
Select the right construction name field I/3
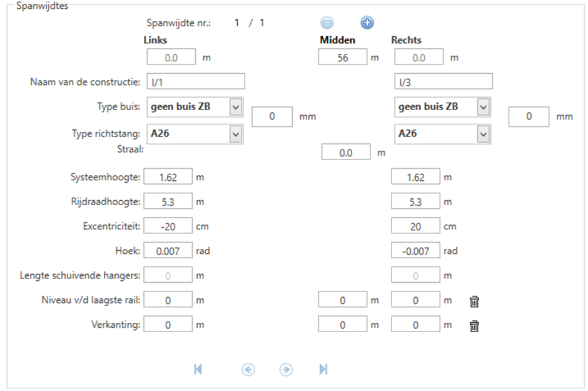tap(443, 82)
